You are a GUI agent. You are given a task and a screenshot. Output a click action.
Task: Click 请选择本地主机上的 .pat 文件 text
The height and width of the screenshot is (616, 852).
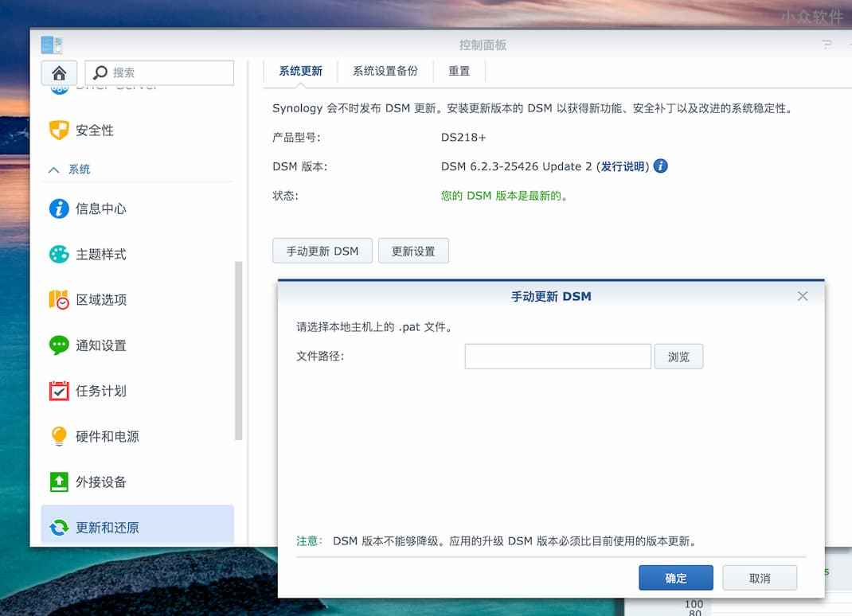click(x=374, y=327)
